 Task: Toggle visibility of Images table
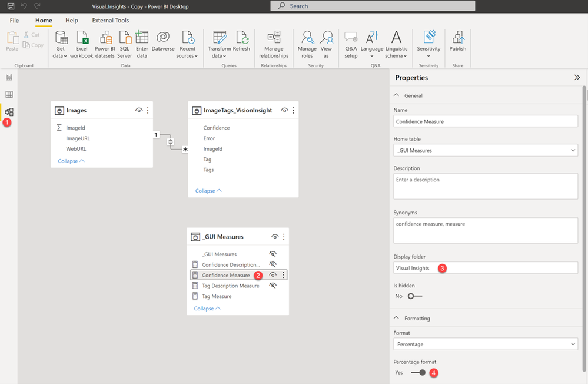point(139,110)
